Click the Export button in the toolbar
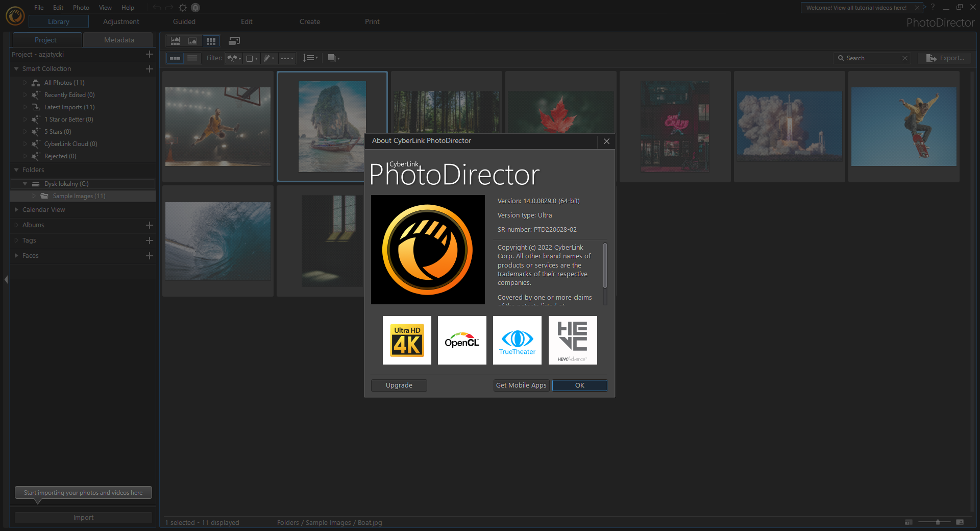 tap(945, 58)
